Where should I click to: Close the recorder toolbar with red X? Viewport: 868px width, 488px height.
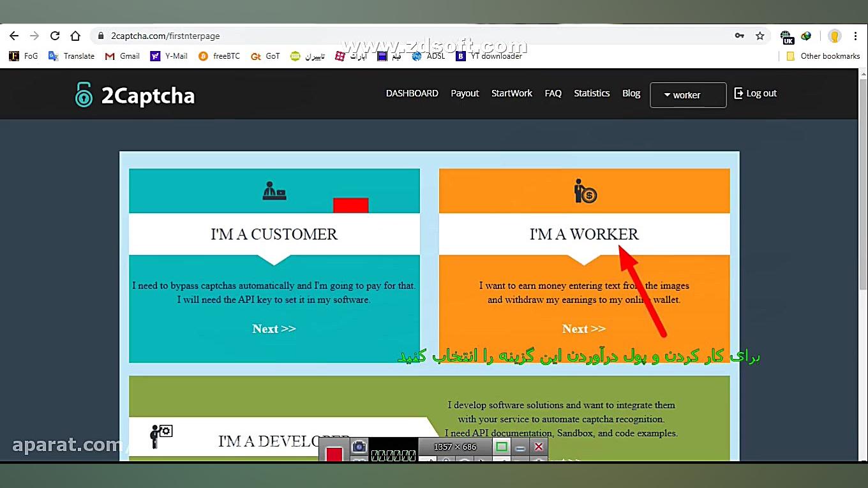pos(539,447)
